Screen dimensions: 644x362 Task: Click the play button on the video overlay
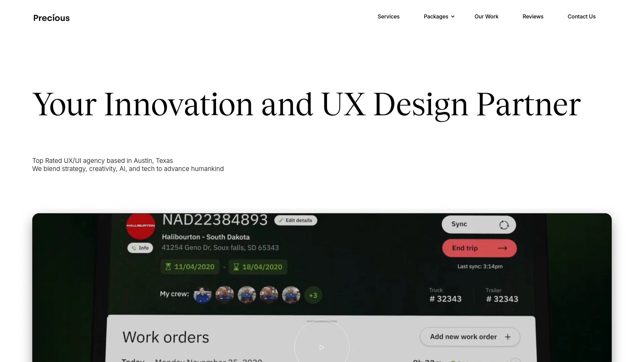[x=322, y=347]
